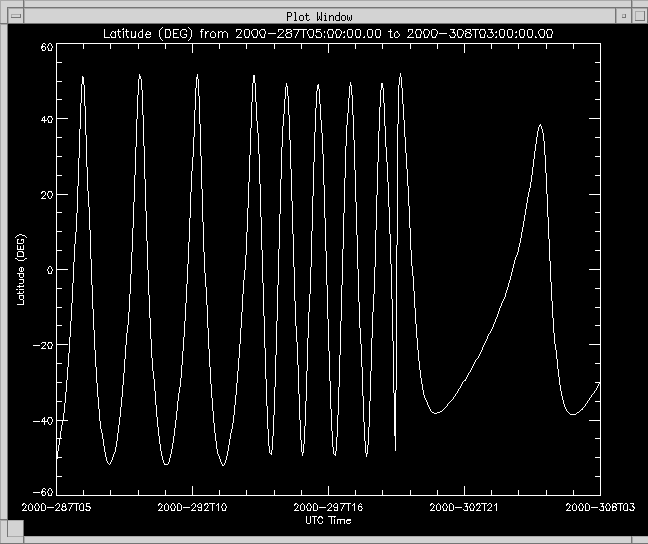
Task: Click the 2000-308T03 x-axis tick label
Action: (x=599, y=508)
